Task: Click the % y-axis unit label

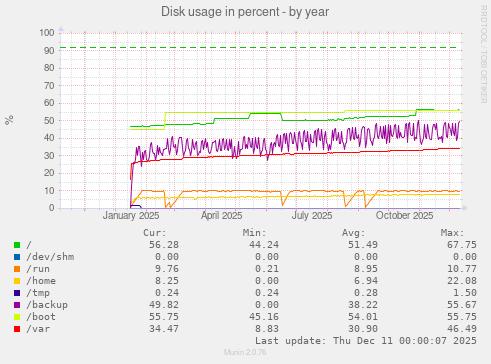Action: tap(9, 120)
